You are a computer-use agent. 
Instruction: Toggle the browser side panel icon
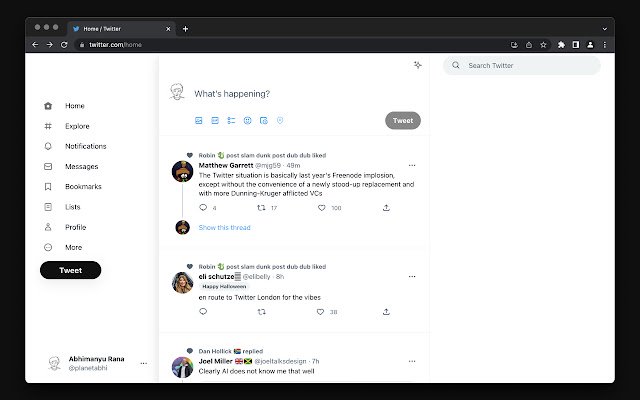pos(576,45)
